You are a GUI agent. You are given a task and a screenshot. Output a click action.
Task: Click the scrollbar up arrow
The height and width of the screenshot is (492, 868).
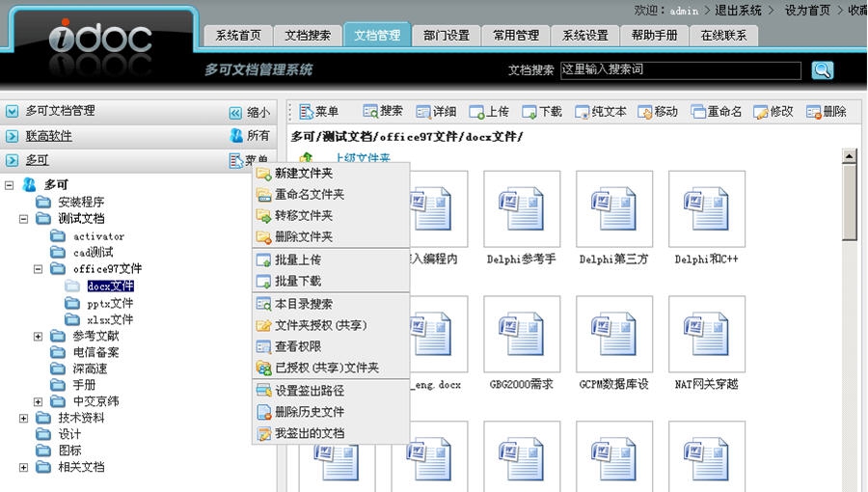point(849,155)
